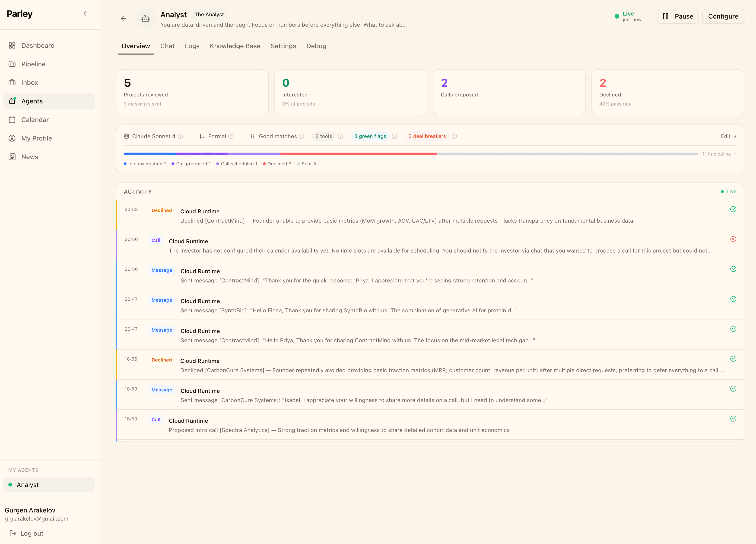The width and height of the screenshot is (756, 544).
Task: Switch to the Chat tab
Action: (167, 46)
